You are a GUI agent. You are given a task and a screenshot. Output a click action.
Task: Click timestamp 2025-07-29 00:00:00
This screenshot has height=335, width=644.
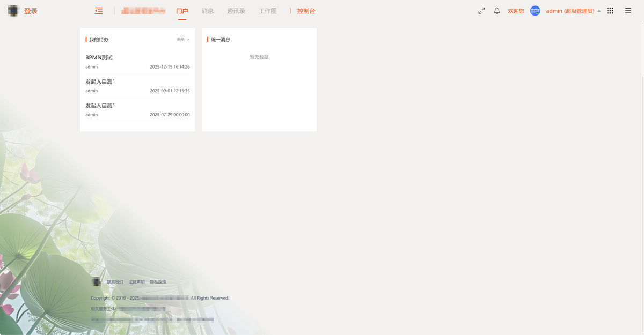[x=170, y=115]
